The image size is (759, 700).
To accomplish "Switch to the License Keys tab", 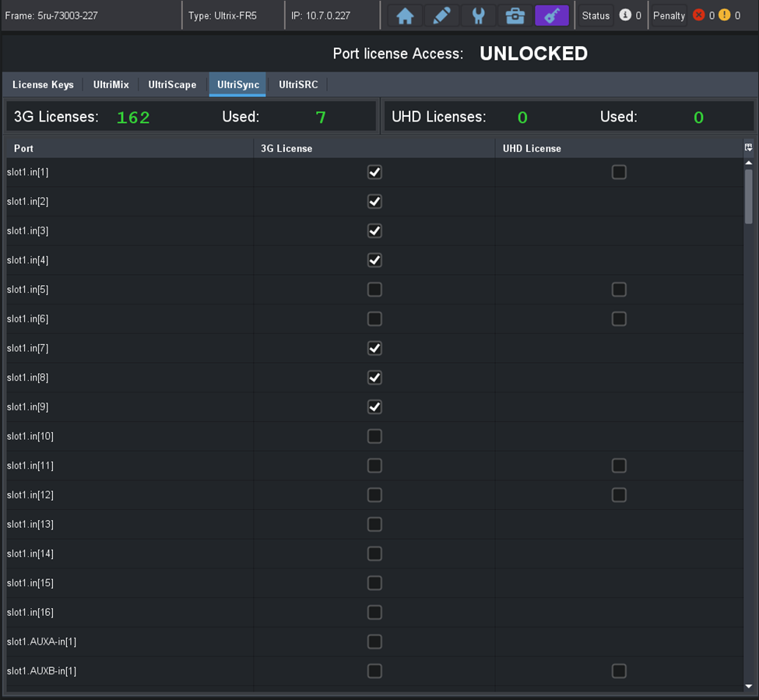I will click(x=43, y=85).
